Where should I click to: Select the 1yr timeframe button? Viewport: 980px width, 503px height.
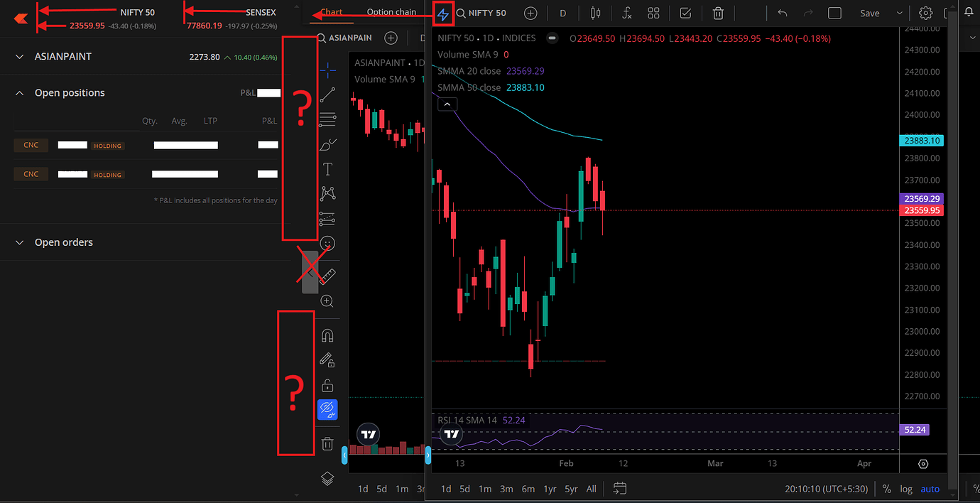(x=550, y=489)
